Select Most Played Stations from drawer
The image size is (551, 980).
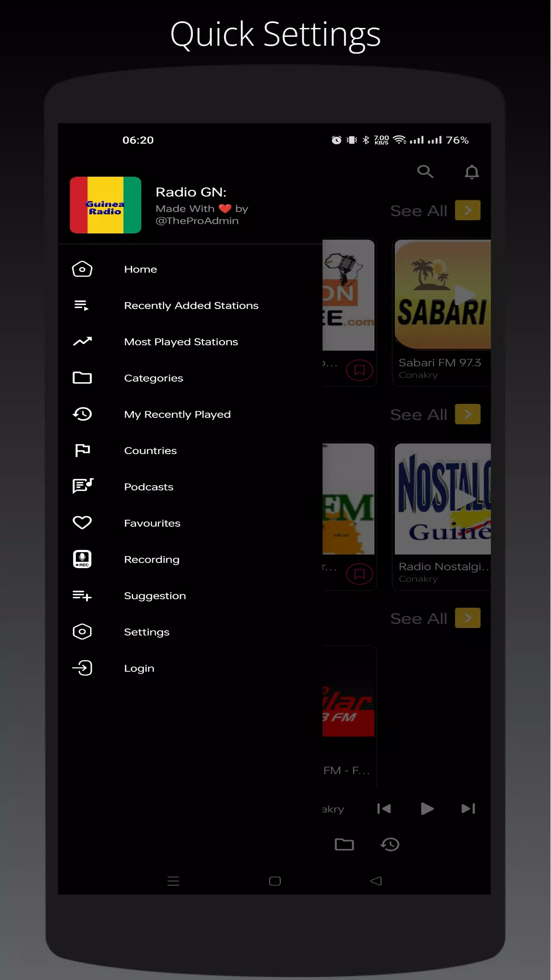click(181, 342)
